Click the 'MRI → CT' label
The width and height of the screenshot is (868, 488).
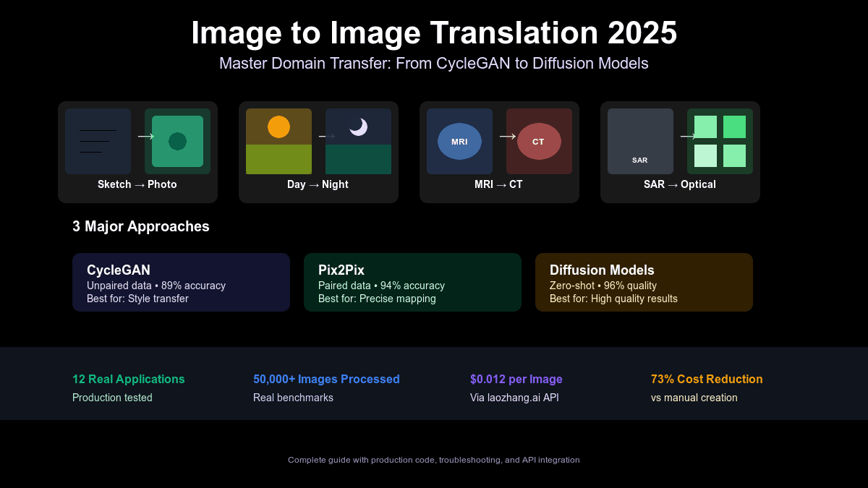[498, 184]
